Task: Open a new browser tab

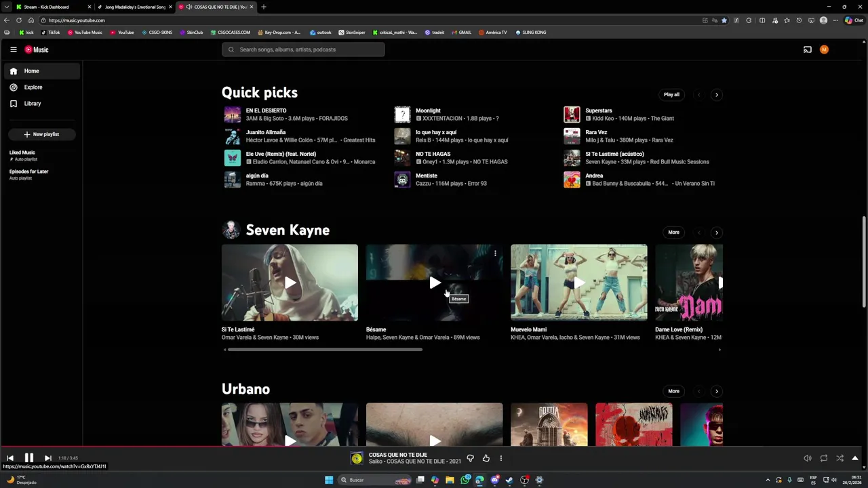Action: [x=263, y=7]
